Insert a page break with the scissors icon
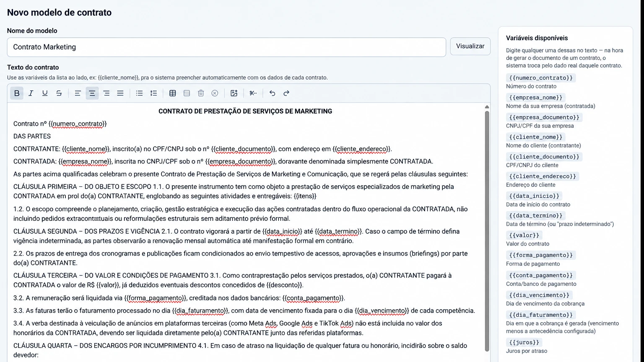Viewport: 644px width, 362px height. click(253, 93)
